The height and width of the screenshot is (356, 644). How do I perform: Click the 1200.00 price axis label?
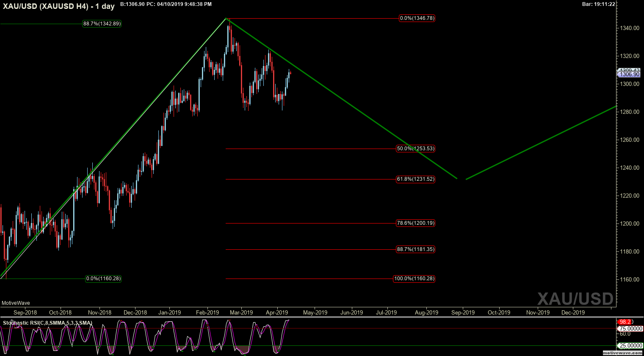click(x=630, y=224)
